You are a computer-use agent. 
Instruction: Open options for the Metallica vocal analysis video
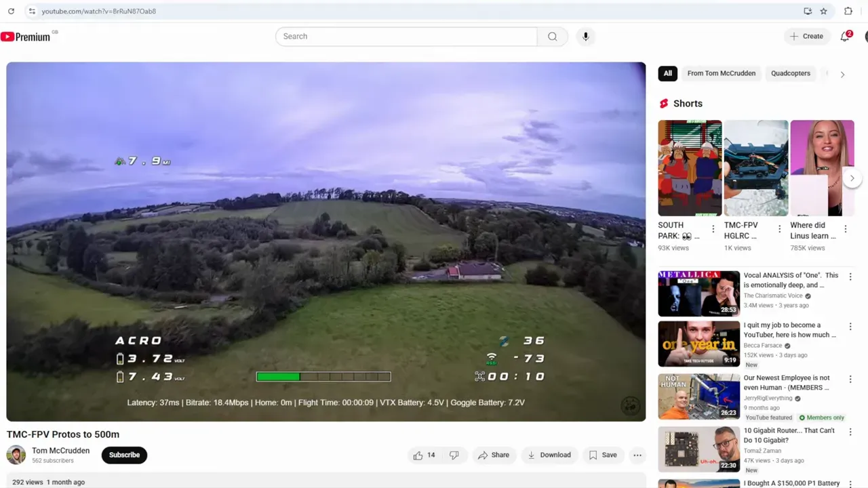[x=850, y=277]
